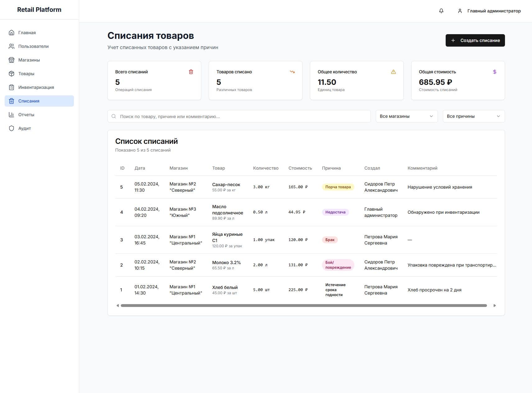532x393 pixels.
Task: Click the home icon beside Главная
Action: [x=11, y=33]
